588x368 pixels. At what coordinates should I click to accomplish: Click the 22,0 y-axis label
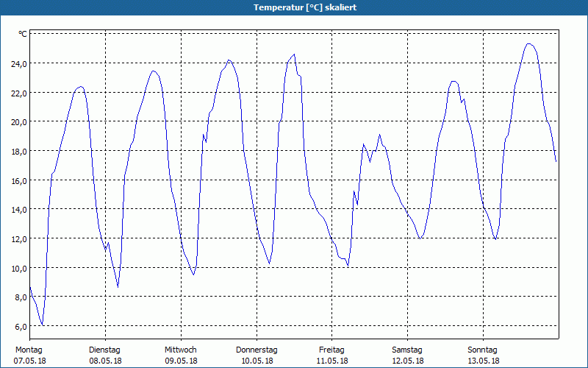click(x=19, y=93)
